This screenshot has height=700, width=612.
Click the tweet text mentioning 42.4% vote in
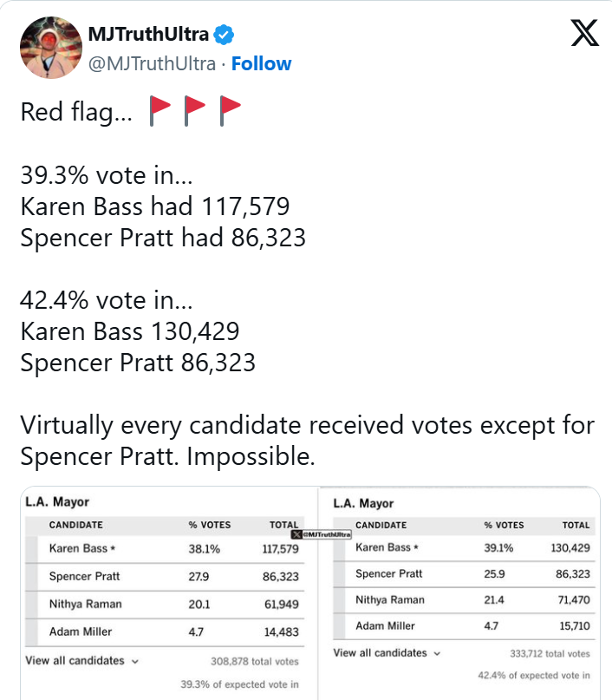106,300
